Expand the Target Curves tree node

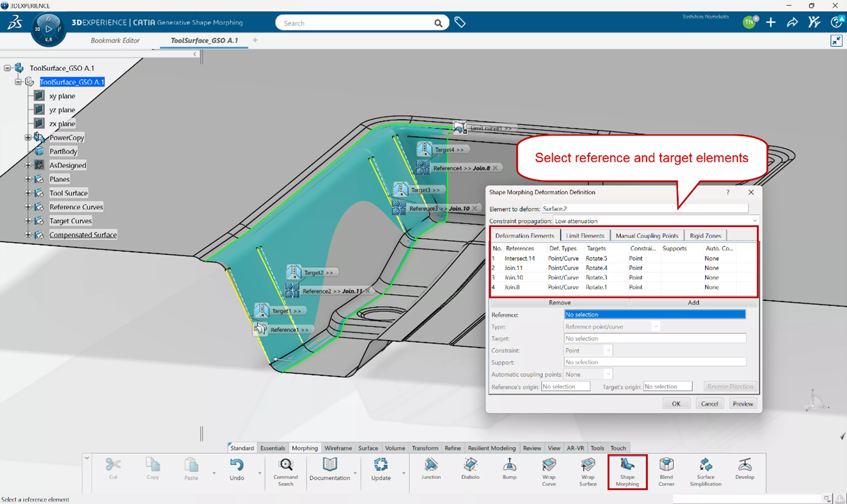28,221
